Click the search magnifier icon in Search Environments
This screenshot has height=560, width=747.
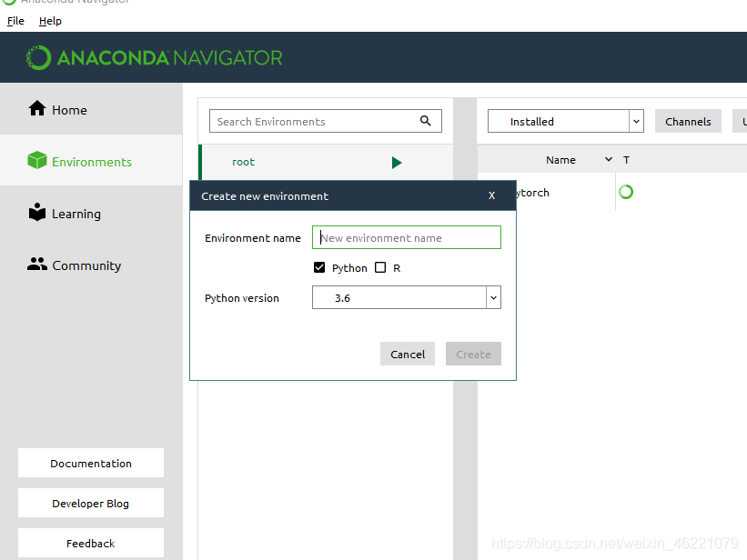pos(426,121)
